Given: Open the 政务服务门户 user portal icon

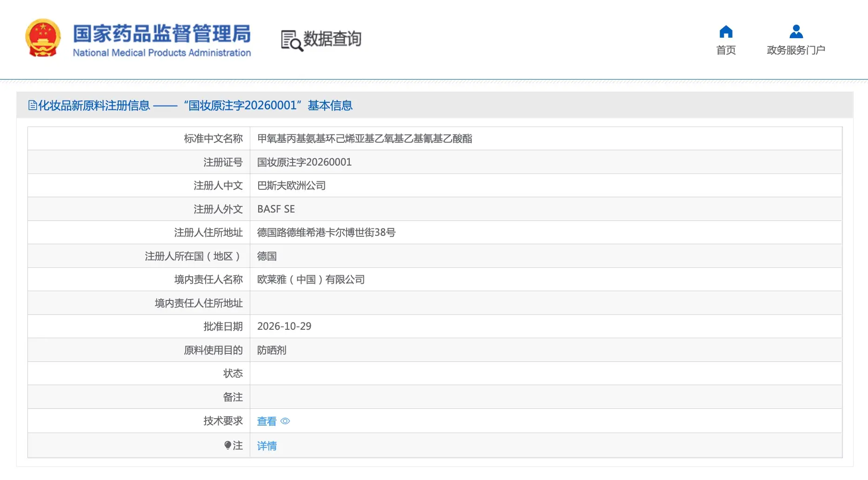Looking at the screenshot, I should pyautogui.click(x=796, y=32).
